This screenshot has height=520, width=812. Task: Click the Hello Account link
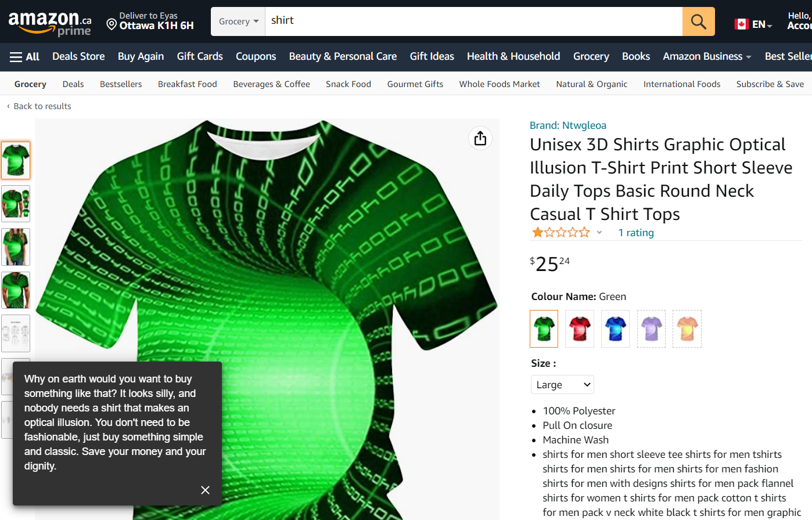(799, 21)
